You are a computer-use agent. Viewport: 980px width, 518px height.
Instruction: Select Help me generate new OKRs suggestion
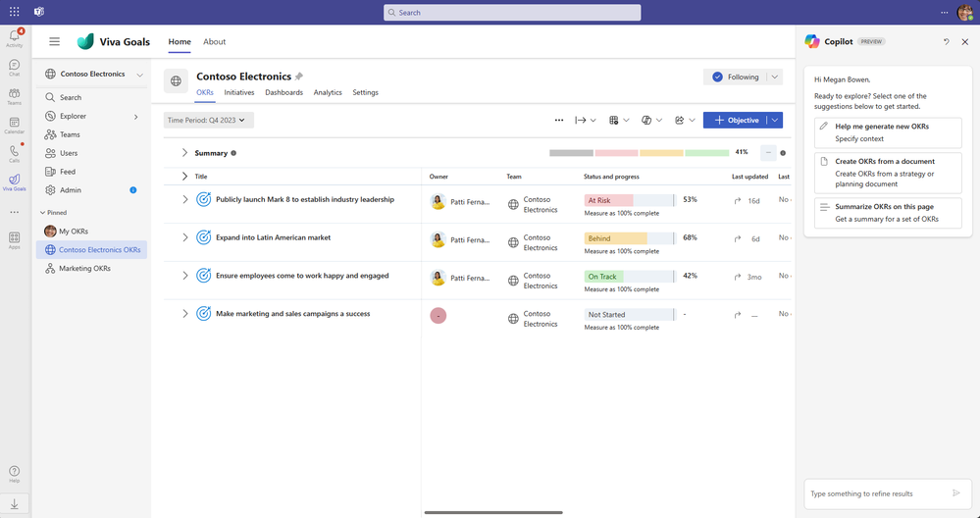(888, 132)
